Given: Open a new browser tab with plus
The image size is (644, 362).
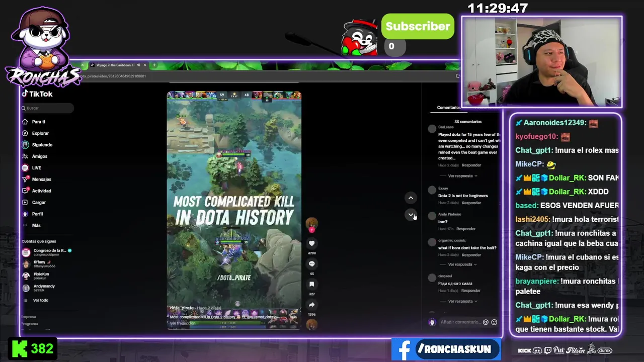Looking at the screenshot, I should [x=154, y=65].
